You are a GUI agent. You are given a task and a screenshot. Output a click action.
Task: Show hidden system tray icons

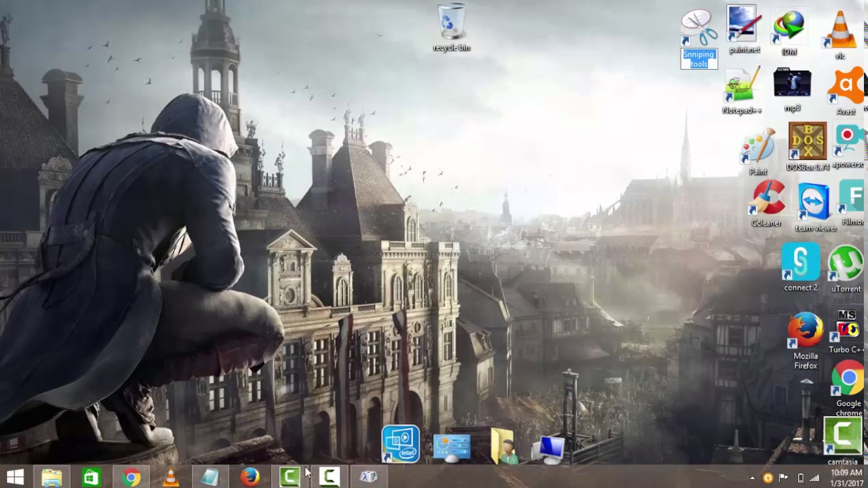[x=752, y=478]
